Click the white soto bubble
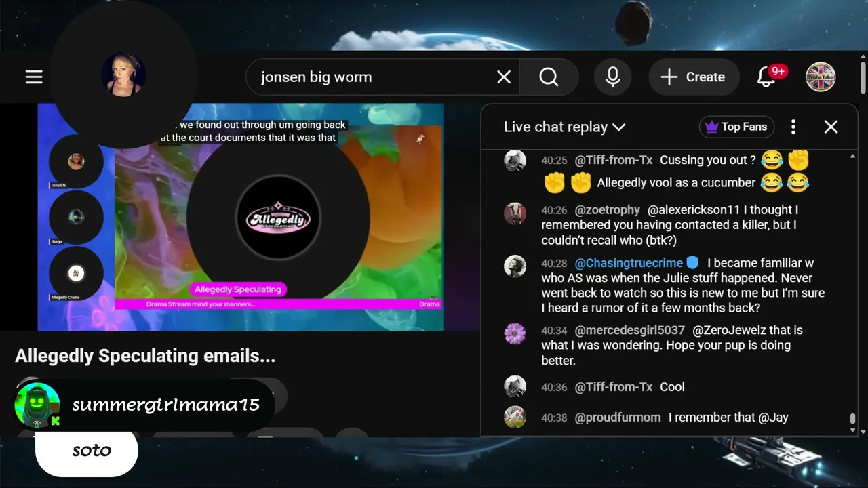 point(87,451)
